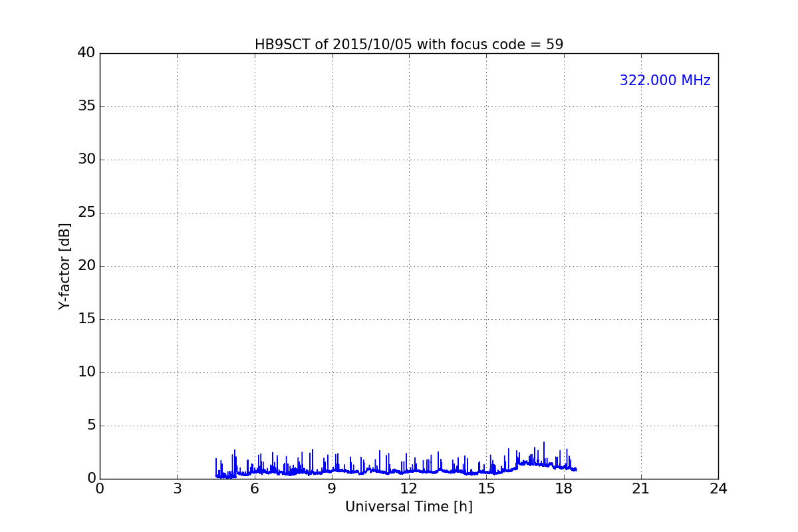Click the 'Universal Time [h]' axis label

(x=409, y=507)
